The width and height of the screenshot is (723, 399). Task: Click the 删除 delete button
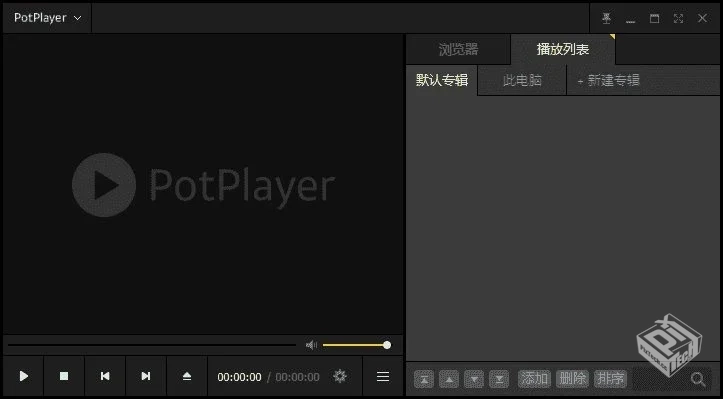click(573, 379)
